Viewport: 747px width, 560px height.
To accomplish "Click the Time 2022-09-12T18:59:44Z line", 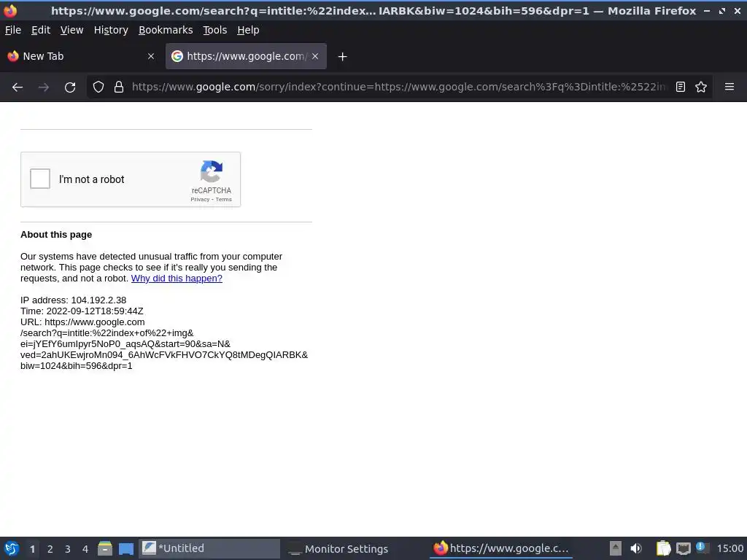I will [x=82, y=311].
